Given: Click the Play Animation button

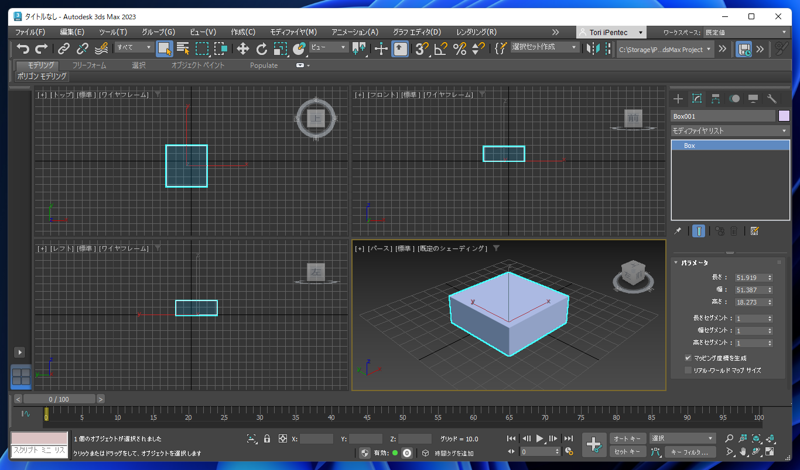Looking at the screenshot, I should point(540,438).
